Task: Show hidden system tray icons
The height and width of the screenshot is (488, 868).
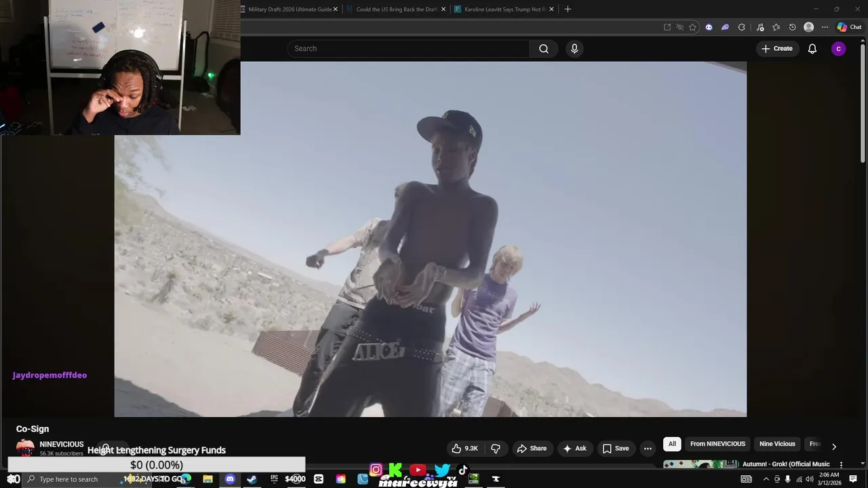Action: pos(766,479)
